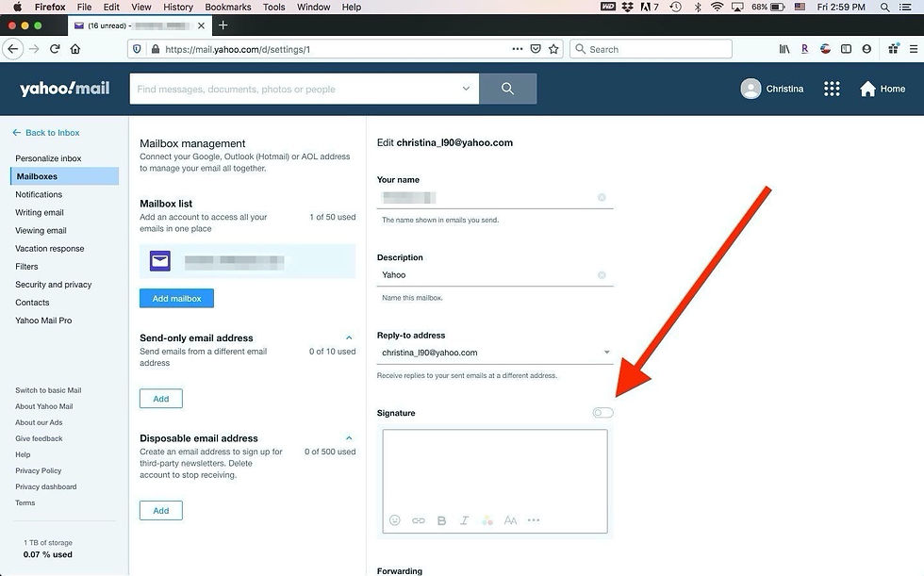The width and height of the screenshot is (924, 576).
Task: Clear the Description field
Action: [x=602, y=275]
